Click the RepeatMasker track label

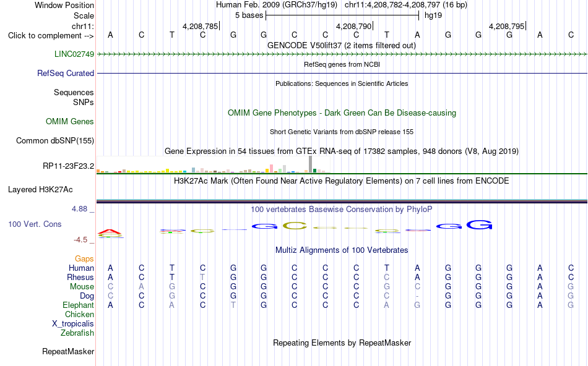point(68,351)
